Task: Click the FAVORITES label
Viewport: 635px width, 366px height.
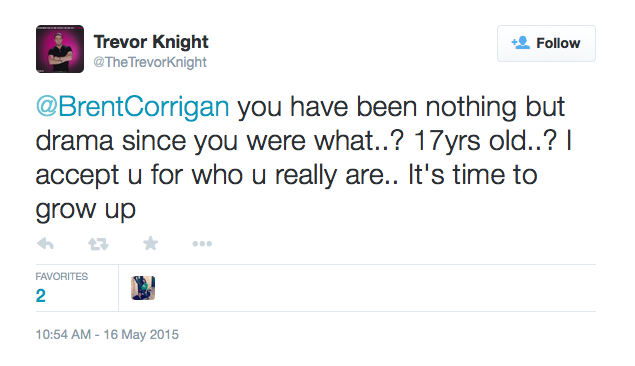Action: click(x=62, y=277)
